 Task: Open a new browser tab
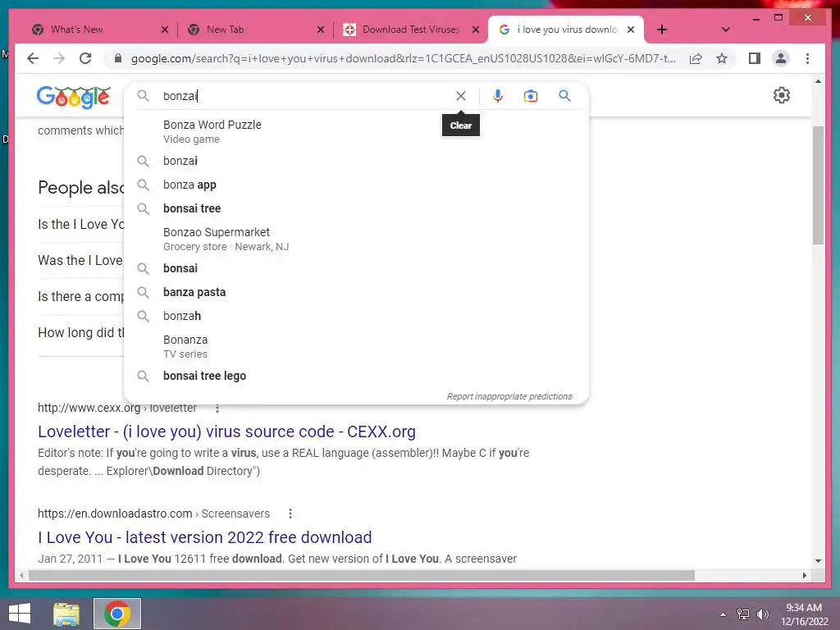click(x=662, y=30)
